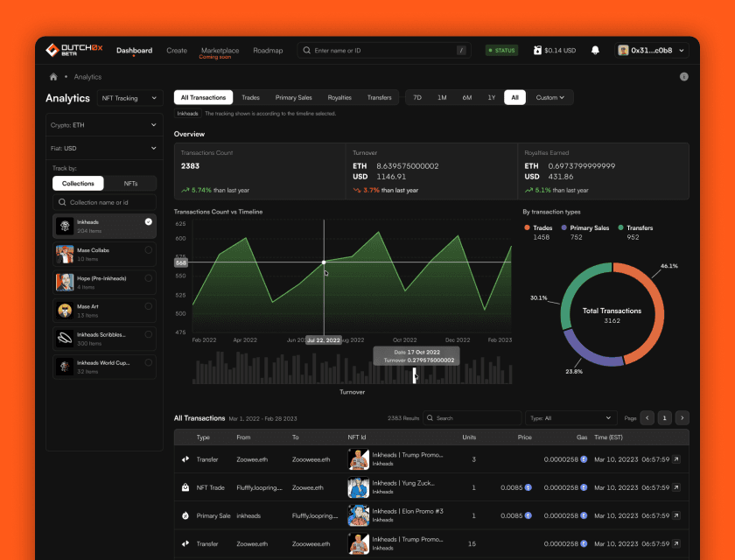Screen dimensions: 735x560
Task: Select the Hope (Pre-Inkheads) radio button
Action: (x=148, y=278)
